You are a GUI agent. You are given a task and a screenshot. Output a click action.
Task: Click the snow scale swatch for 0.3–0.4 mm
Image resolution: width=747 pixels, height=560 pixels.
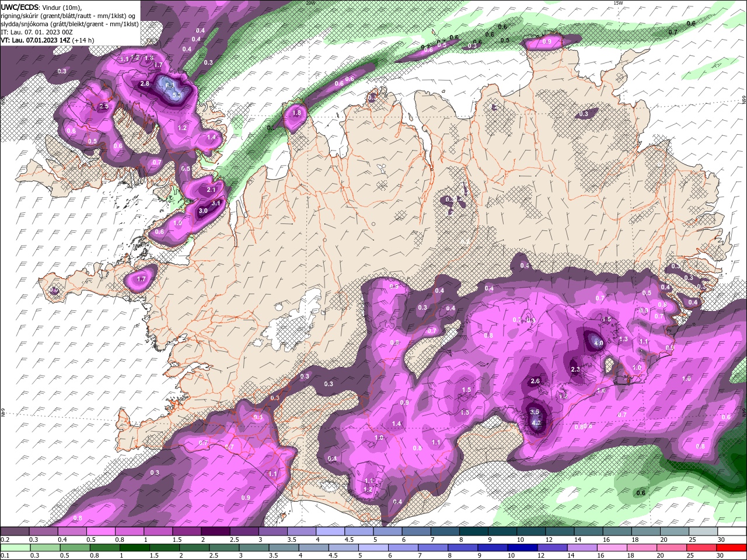click(43, 531)
